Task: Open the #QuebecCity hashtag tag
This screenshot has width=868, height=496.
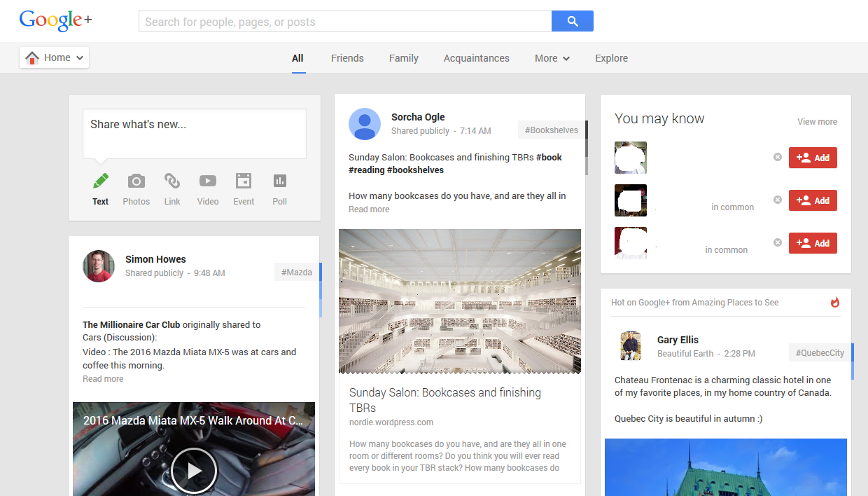Action: [x=820, y=353]
